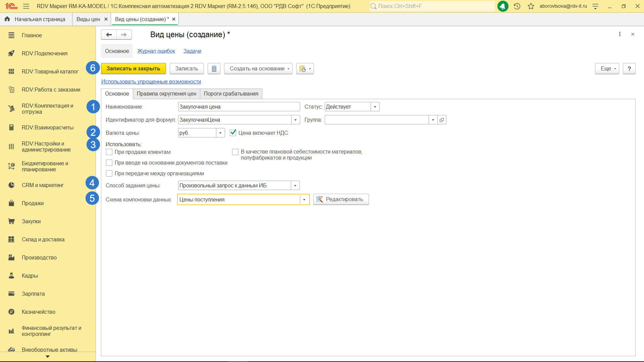Click Использовать упрощенные возможности link
The height and width of the screenshot is (362, 644).
[x=151, y=81]
